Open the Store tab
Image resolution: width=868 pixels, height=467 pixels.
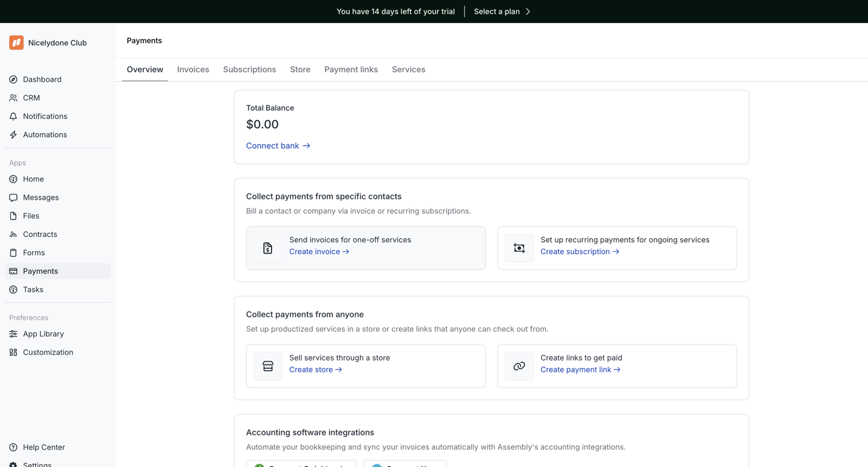[x=300, y=69]
